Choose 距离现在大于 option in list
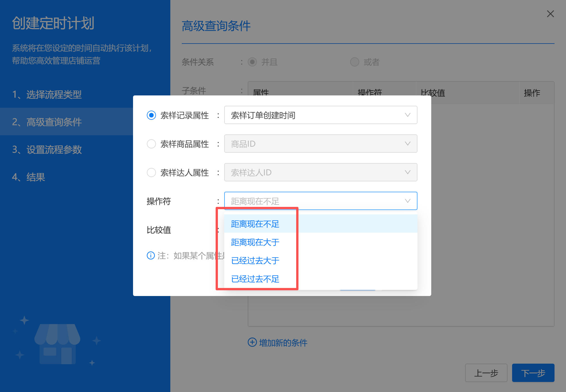The width and height of the screenshot is (566, 392). click(255, 242)
